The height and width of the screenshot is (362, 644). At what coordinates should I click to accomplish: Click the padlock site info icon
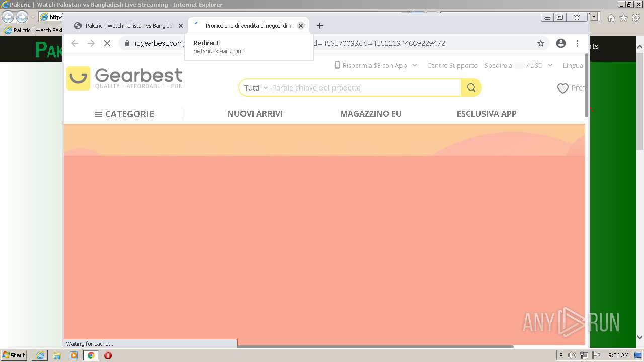(127, 43)
